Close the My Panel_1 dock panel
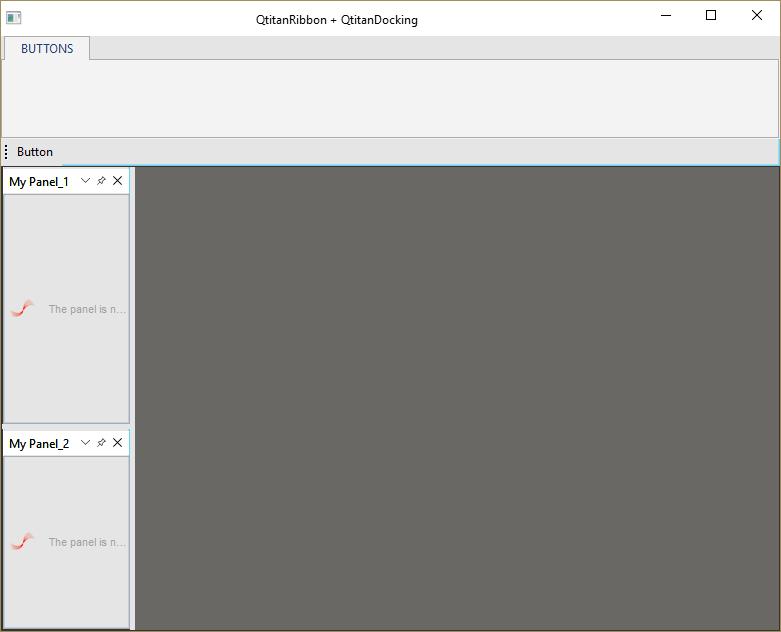Viewport: 781px width, 632px height. pos(117,180)
